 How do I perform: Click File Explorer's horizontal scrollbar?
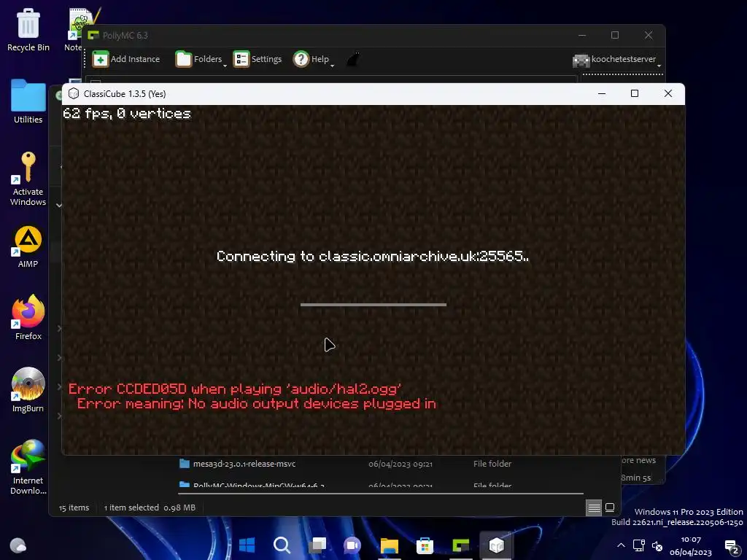381,494
